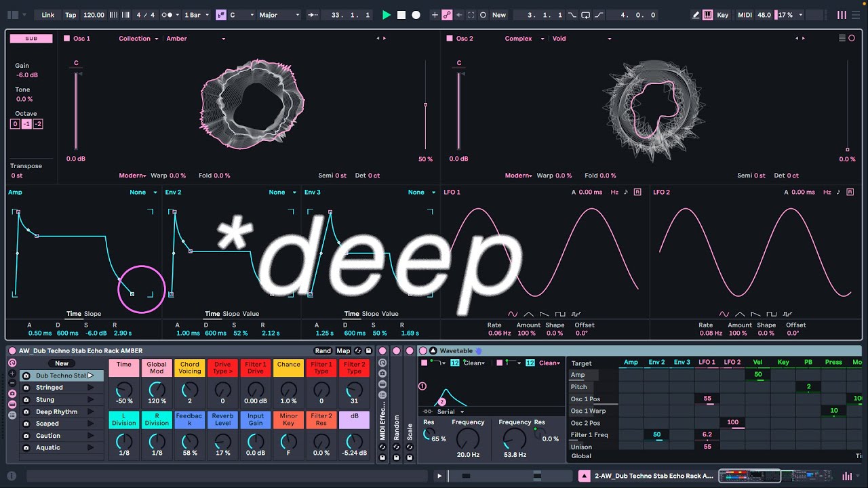Open Osc 1 wavetable category Collection dropdown
This screenshot has height=488, width=868.
[138, 39]
